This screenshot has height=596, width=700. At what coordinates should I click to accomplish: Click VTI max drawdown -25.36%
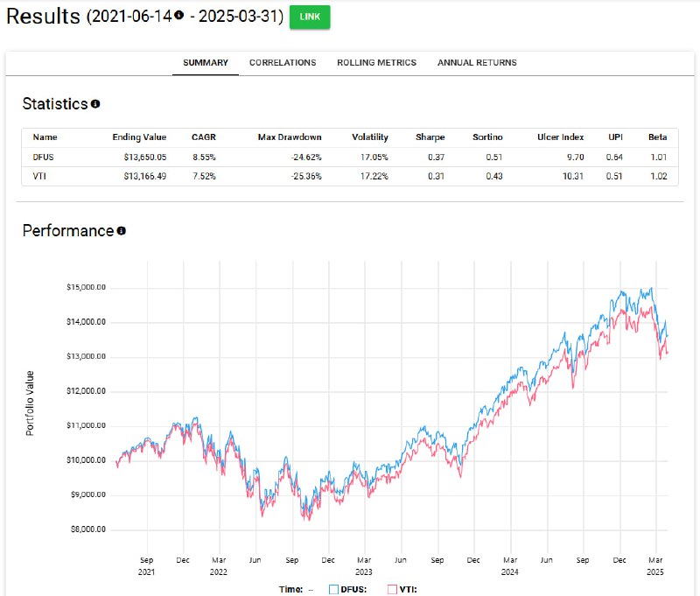point(306,176)
